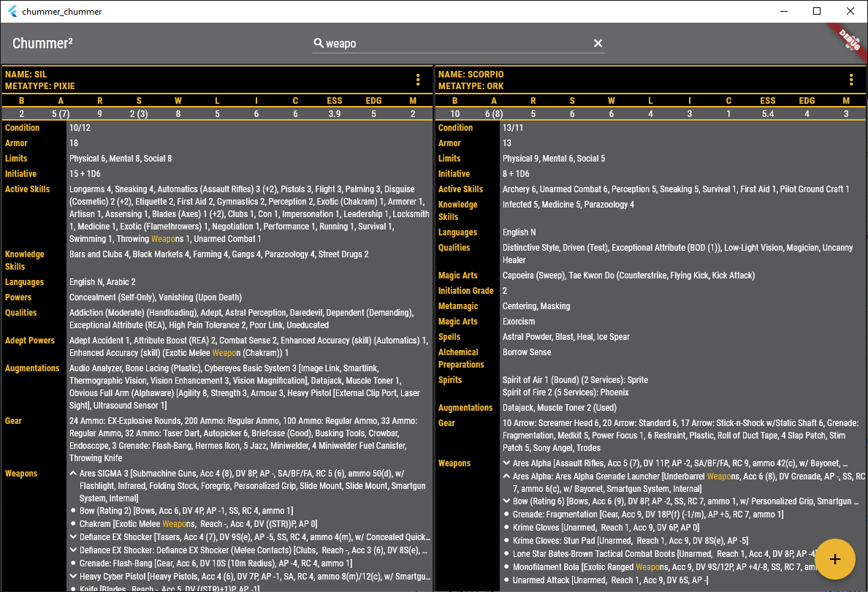Click SIL's Weapons section label
The image size is (868, 592).
click(x=21, y=474)
